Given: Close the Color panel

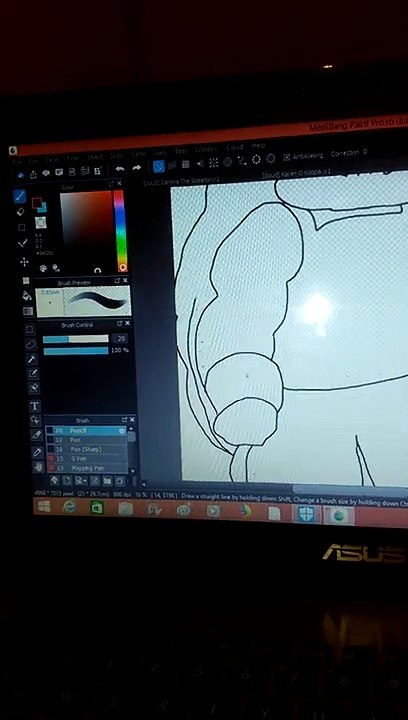Looking at the screenshot, I should tap(120, 183).
